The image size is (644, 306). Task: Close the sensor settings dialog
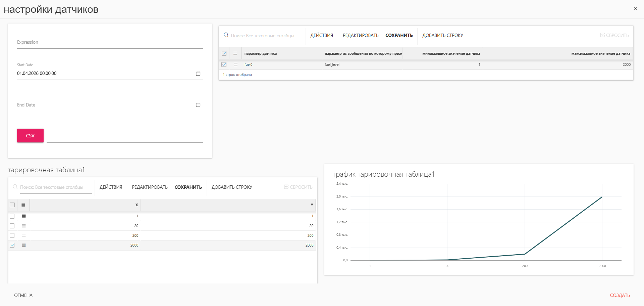pyautogui.click(x=635, y=8)
